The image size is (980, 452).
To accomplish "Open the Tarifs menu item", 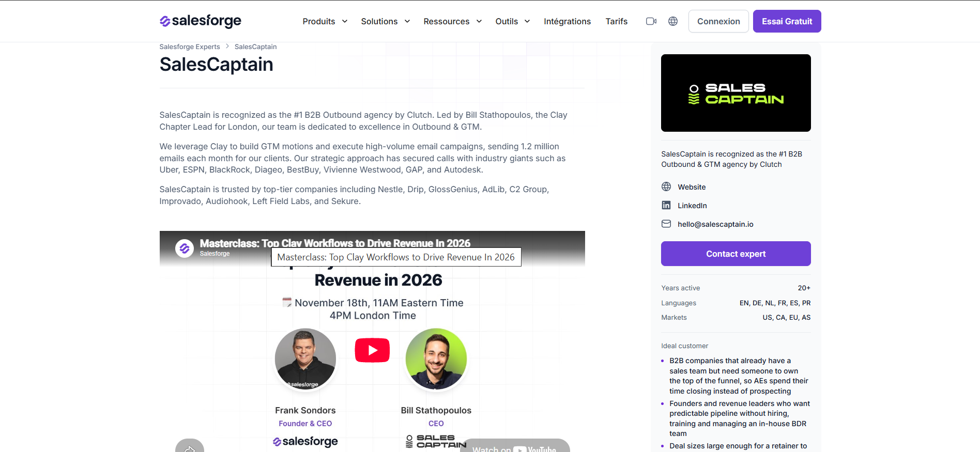I will (617, 21).
